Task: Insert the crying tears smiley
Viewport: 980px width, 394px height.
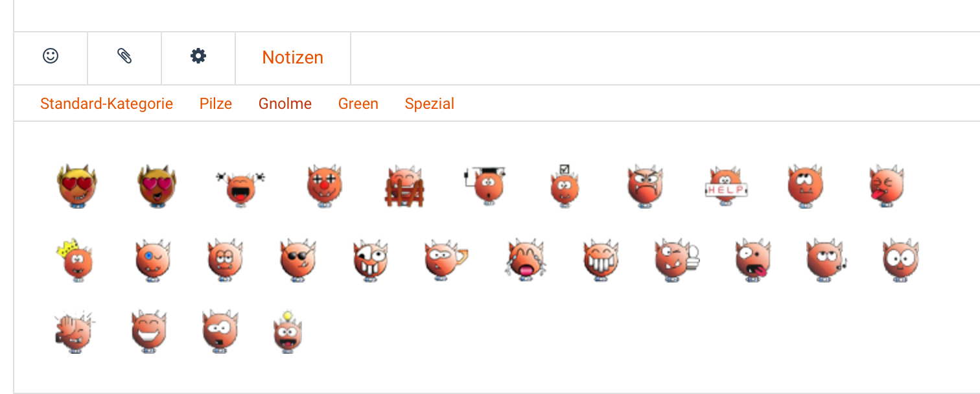Action: click(525, 259)
